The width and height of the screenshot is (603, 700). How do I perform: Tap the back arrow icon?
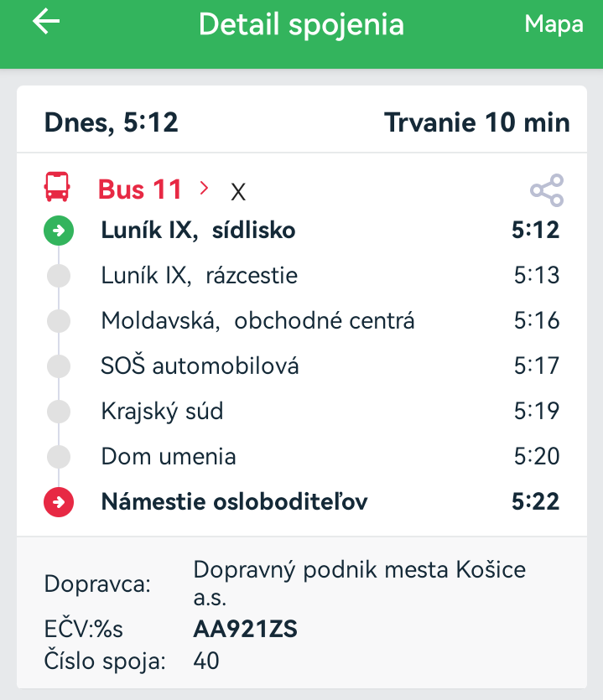tap(47, 23)
